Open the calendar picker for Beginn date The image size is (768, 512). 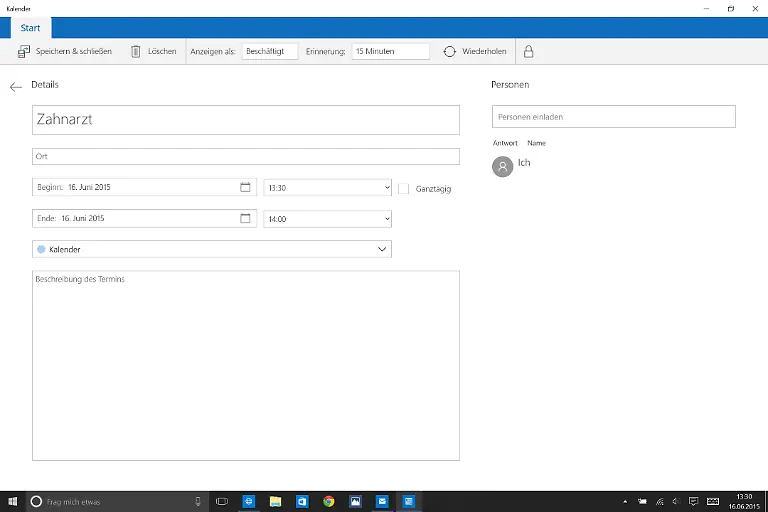(245, 187)
